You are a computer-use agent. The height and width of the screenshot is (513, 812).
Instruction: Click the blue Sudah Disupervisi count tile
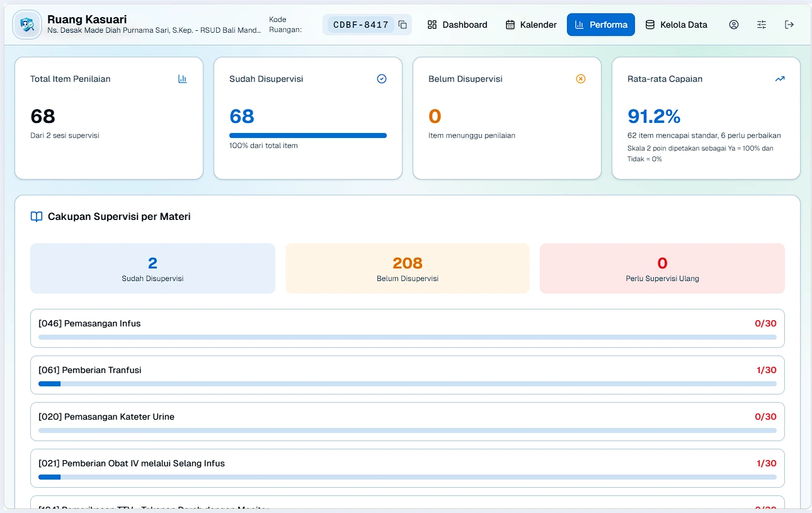point(152,268)
